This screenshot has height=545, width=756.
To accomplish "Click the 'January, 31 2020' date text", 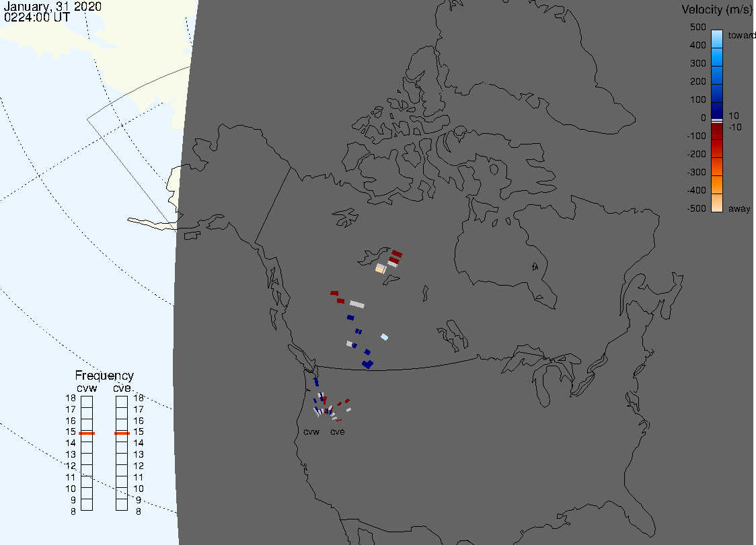I will coord(52,6).
